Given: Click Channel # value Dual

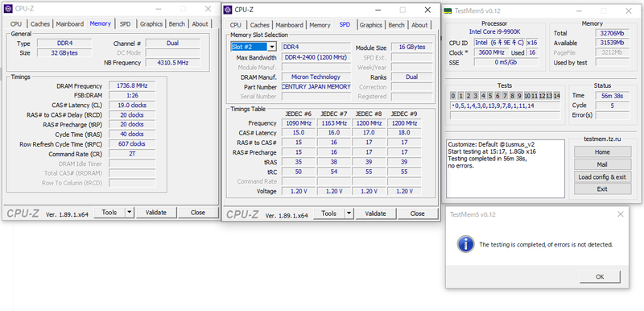Looking at the screenshot, I should click(x=172, y=43).
